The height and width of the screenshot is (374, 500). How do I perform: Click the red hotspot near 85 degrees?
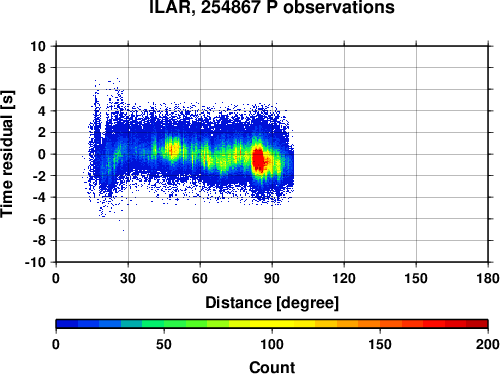(258, 160)
